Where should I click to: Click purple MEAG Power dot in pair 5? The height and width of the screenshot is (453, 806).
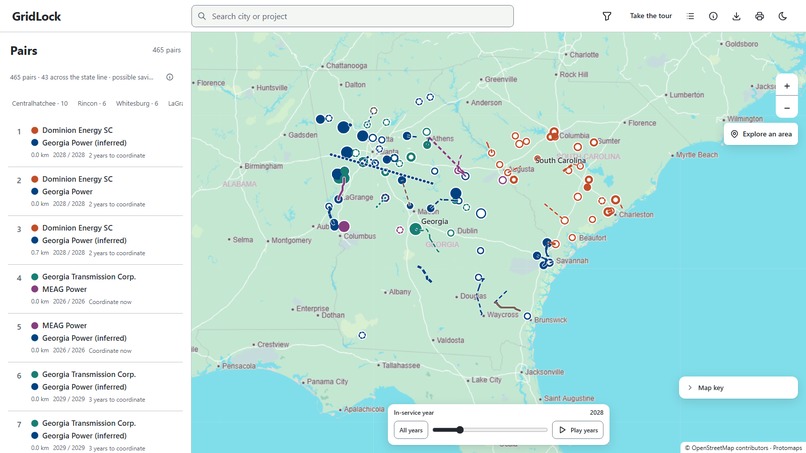coord(34,325)
